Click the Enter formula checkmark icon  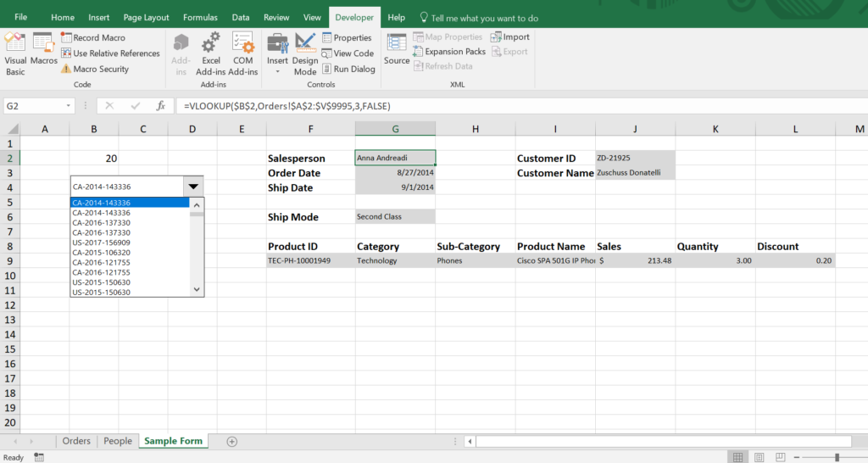point(135,106)
